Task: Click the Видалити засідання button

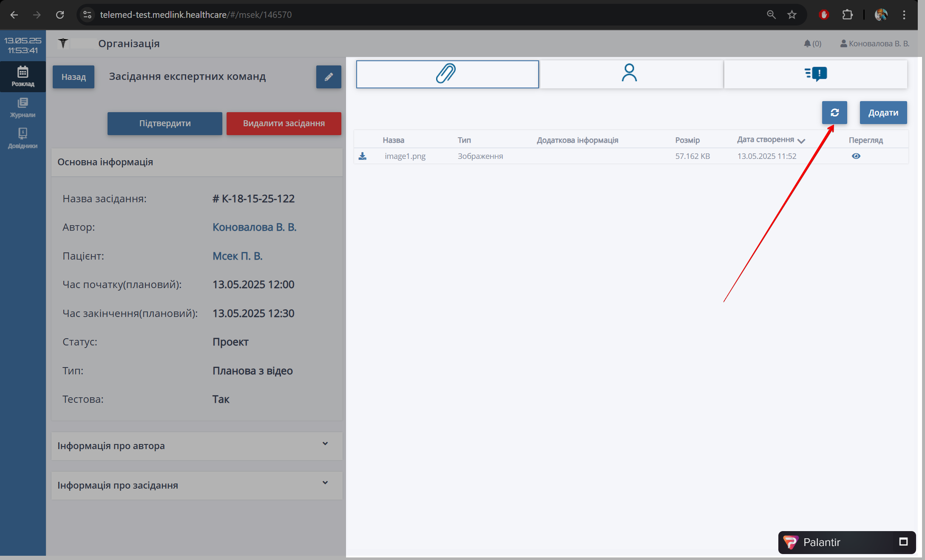Action: click(284, 124)
